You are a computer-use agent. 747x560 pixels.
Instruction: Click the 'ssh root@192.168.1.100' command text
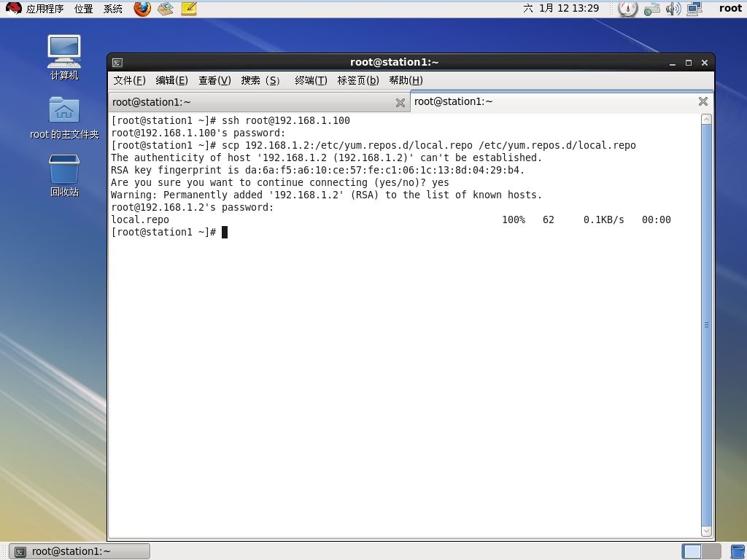286,120
